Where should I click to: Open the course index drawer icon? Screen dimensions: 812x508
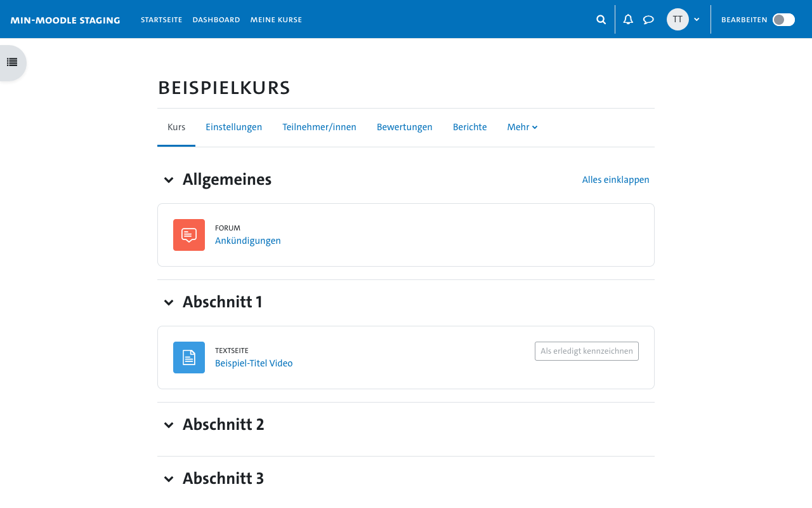[x=12, y=62]
